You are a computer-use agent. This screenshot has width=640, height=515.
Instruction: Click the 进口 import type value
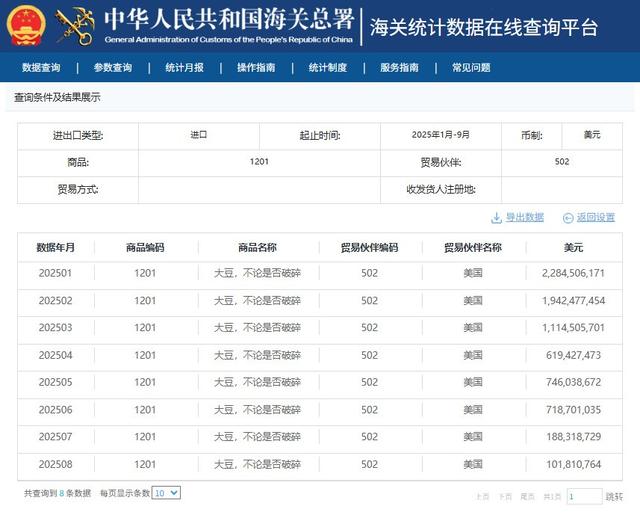(199, 135)
